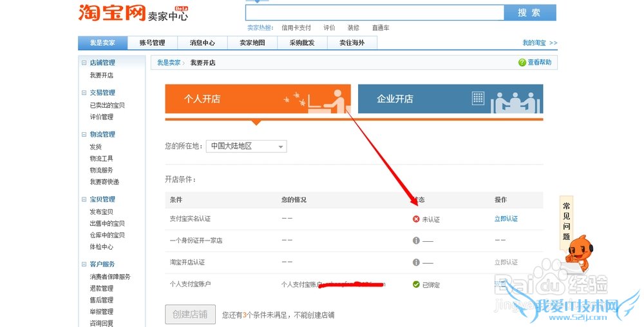
Task: Open the 账号管理 nav tab
Action: [x=153, y=43]
